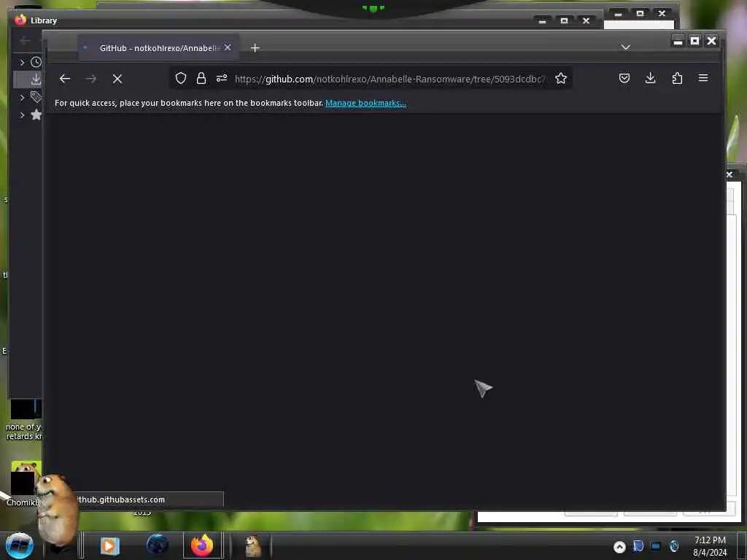Open the dark globe taskbar icon
Screen dimensions: 747x560
[158, 545]
